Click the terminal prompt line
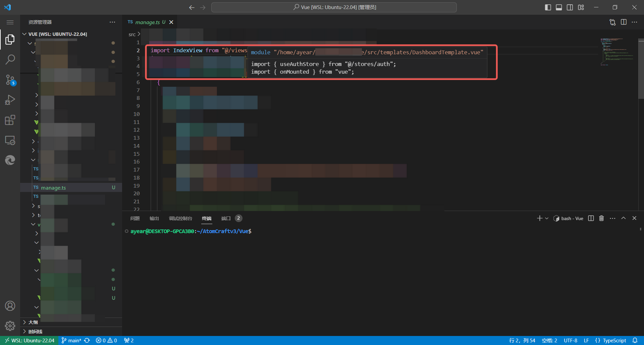The image size is (644, 345). tap(191, 231)
